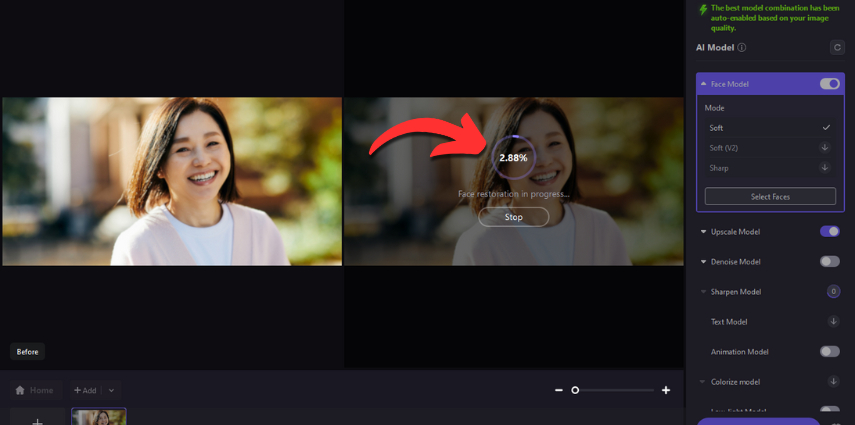Collapse the Face Model section
This screenshot has height=425, width=855.
(x=703, y=84)
